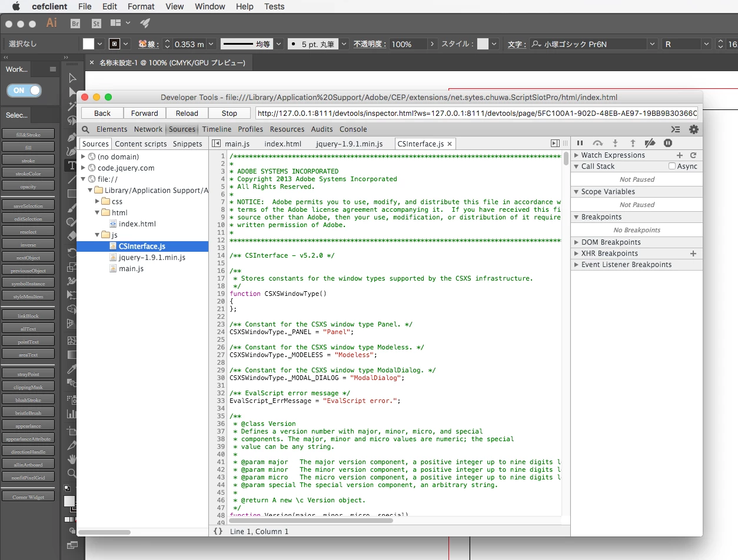Click the DevTools search magnifier icon
738x560 pixels.
(85, 129)
